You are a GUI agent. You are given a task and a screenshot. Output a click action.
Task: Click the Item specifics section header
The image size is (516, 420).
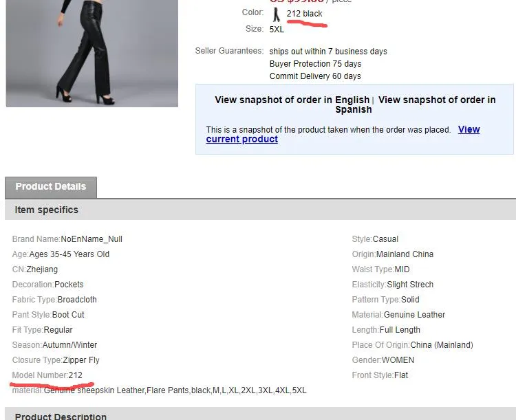click(47, 210)
